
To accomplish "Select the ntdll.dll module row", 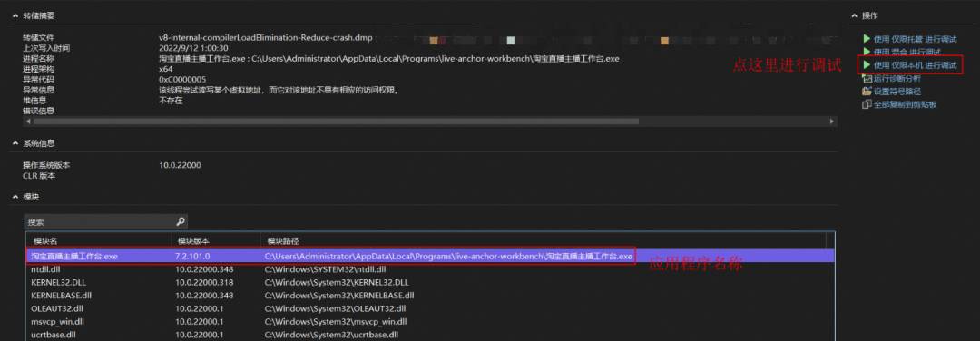I will click(429, 269).
